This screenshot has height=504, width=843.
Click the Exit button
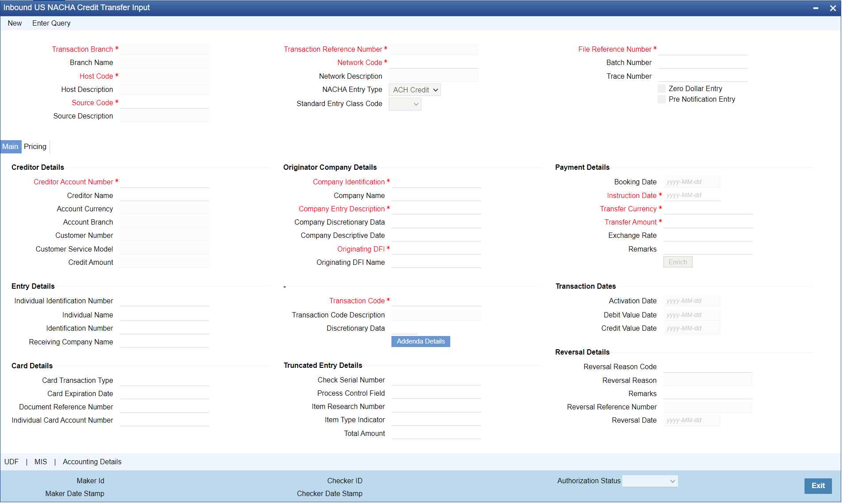pos(818,486)
